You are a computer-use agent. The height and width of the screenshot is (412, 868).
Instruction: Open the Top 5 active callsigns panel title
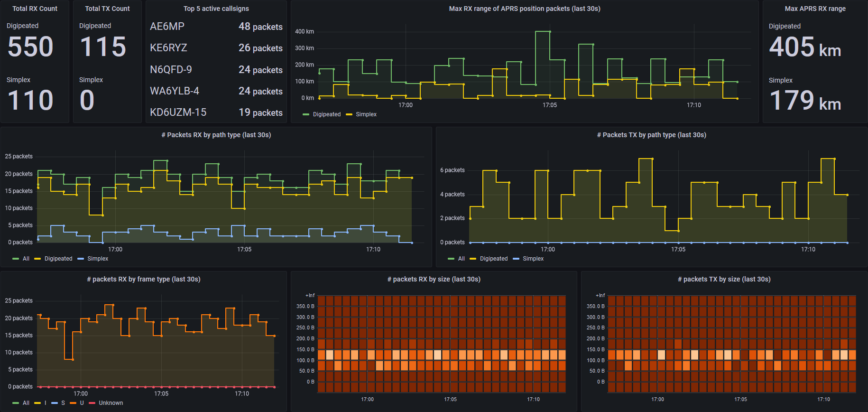tap(216, 9)
